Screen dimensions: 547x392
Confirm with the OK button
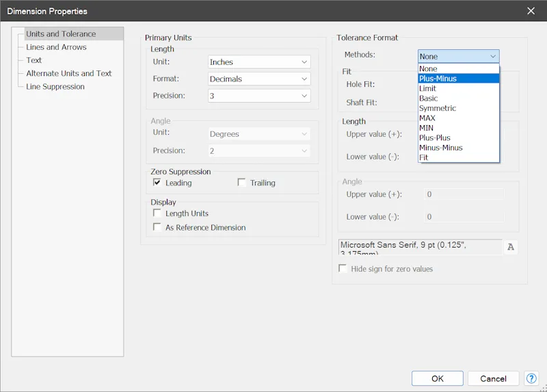point(438,378)
